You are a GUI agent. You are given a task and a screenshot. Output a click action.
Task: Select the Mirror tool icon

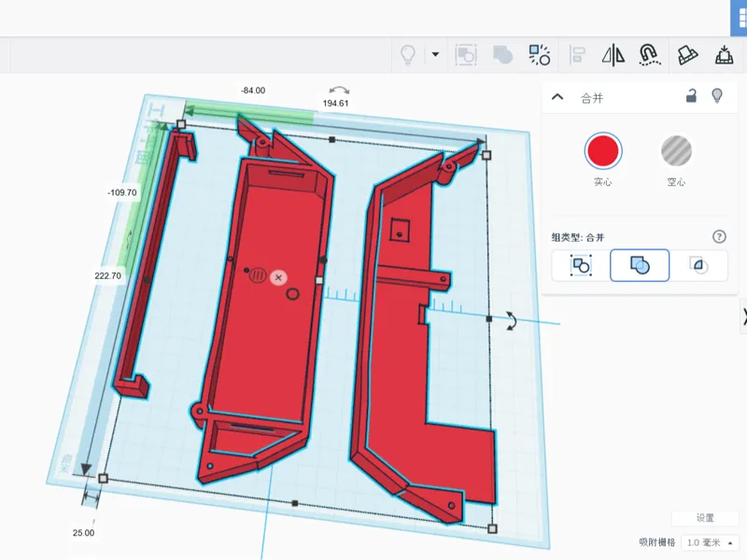point(613,55)
